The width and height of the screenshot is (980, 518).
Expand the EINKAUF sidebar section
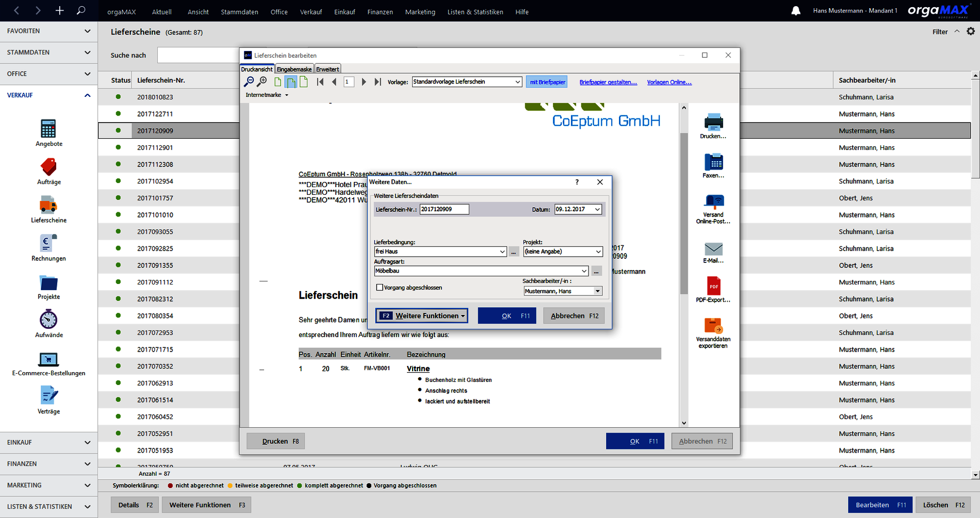pyautogui.click(x=48, y=442)
